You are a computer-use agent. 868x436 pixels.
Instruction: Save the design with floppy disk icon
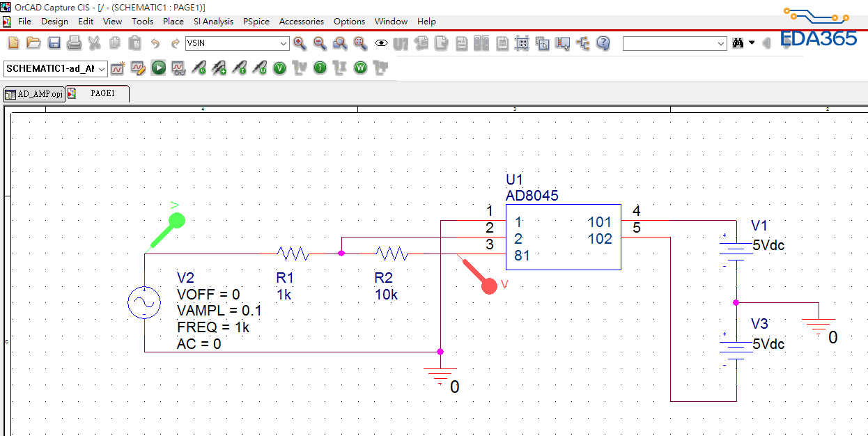click(x=54, y=43)
